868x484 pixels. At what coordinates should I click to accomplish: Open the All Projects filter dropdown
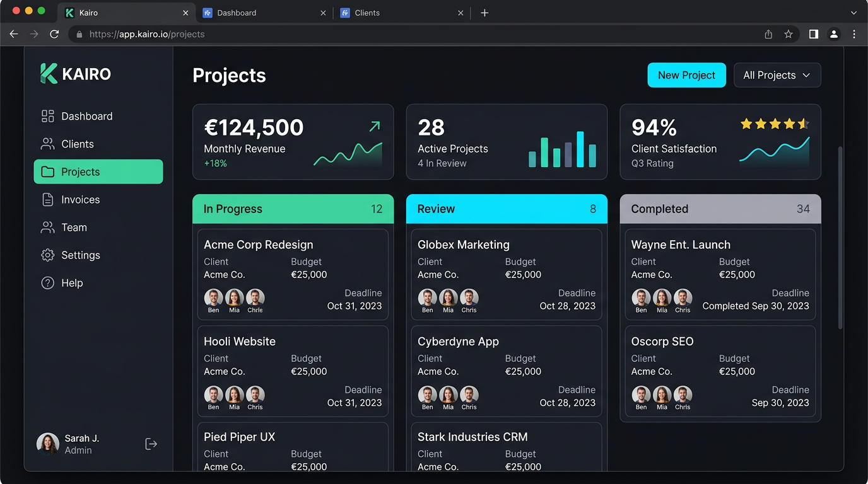(x=777, y=75)
